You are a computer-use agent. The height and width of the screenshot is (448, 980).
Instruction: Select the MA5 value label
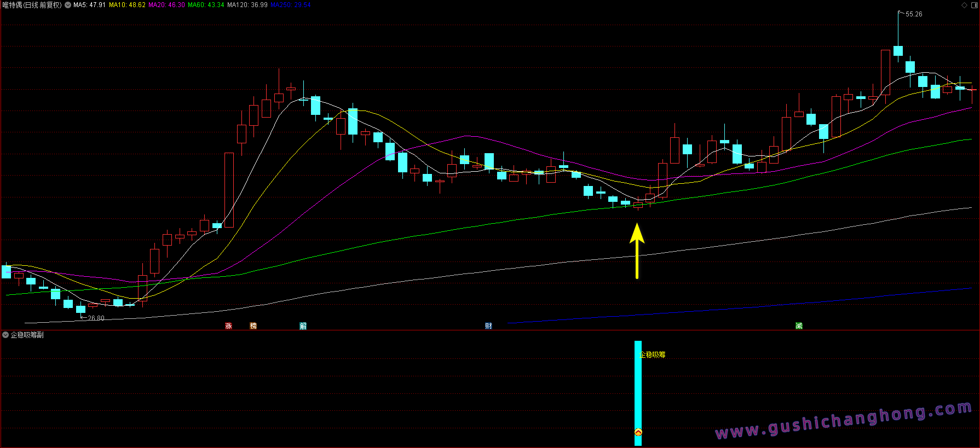pos(89,5)
